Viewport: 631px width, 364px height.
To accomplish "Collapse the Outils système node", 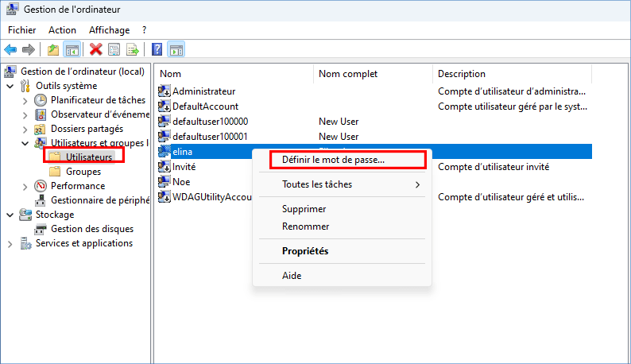I will click(10, 86).
